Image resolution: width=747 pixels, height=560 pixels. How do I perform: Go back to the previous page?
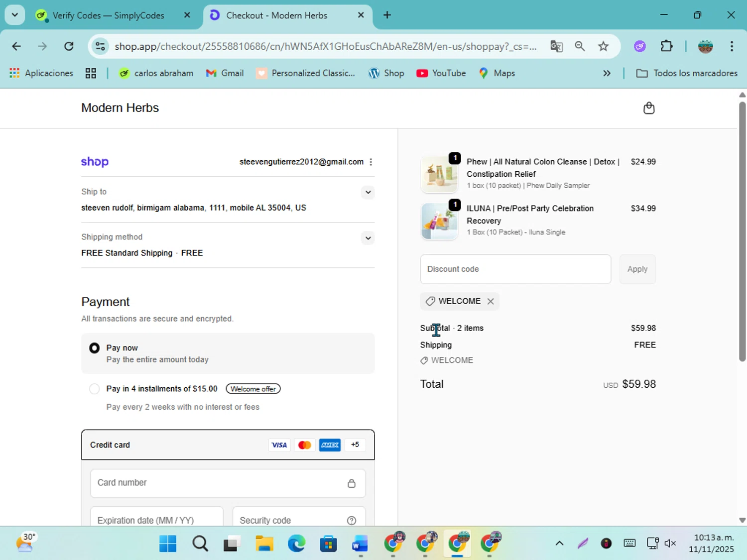tap(16, 46)
